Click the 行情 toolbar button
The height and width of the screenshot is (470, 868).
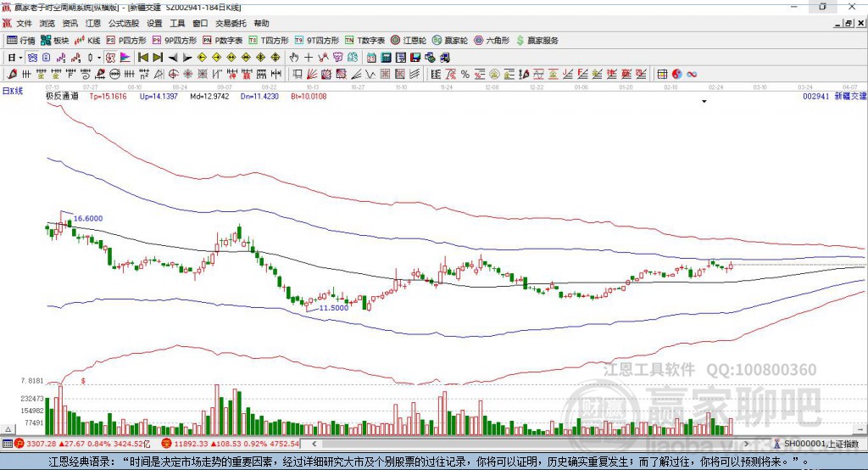[21, 41]
